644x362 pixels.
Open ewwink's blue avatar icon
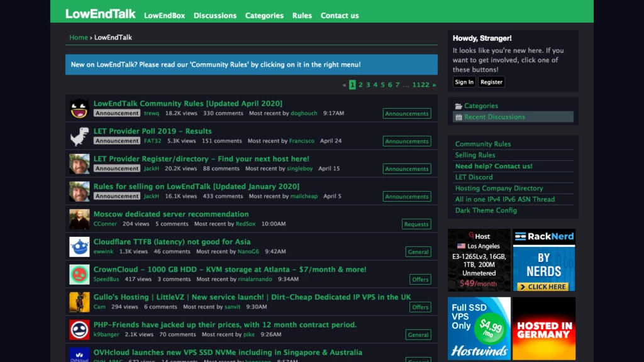[x=79, y=247]
